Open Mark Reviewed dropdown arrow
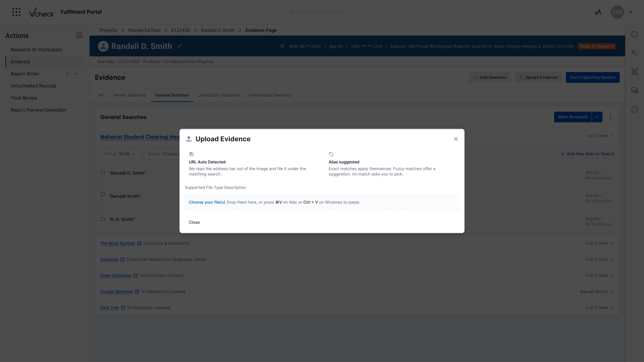Image resolution: width=644 pixels, height=362 pixels. pyautogui.click(x=597, y=117)
